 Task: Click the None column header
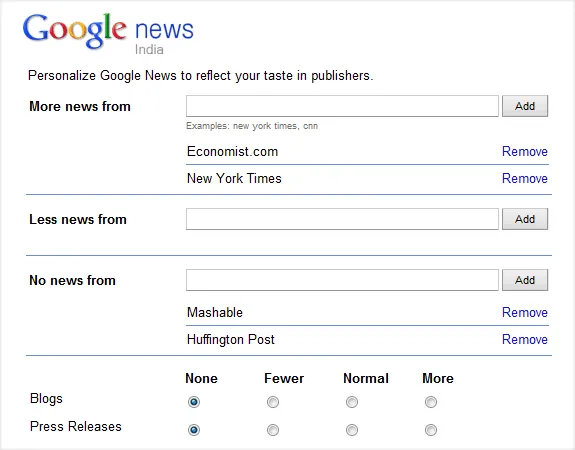click(201, 378)
